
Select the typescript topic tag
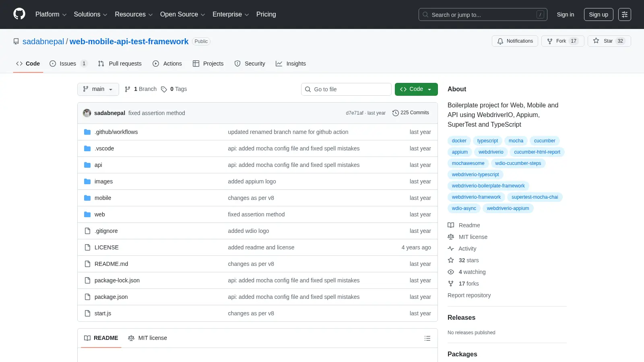(x=487, y=141)
